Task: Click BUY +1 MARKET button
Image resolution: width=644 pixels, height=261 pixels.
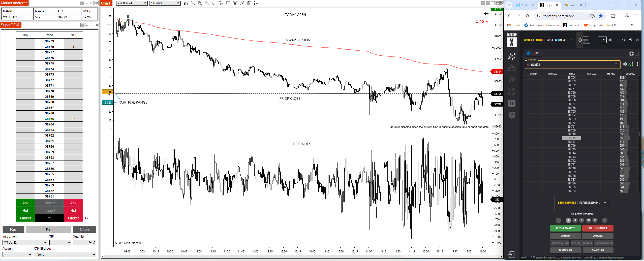Action: [565, 229]
